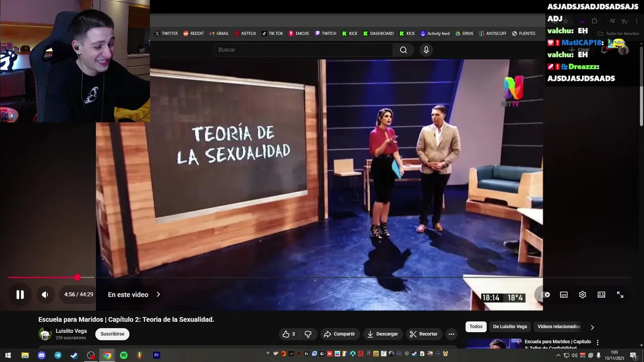Open the system tray volume icon
Viewport: 644px width, 362px height.
[574, 355]
